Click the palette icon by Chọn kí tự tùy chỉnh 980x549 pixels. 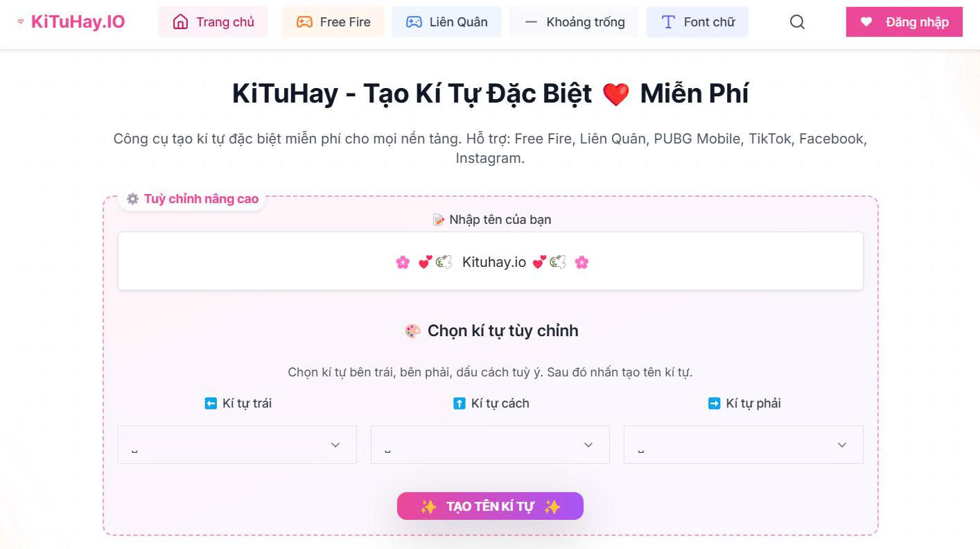click(412, 331)
